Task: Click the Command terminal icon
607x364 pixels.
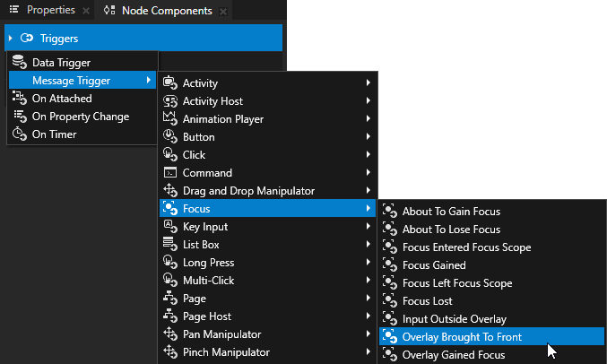Action: [x=169, y=173]
